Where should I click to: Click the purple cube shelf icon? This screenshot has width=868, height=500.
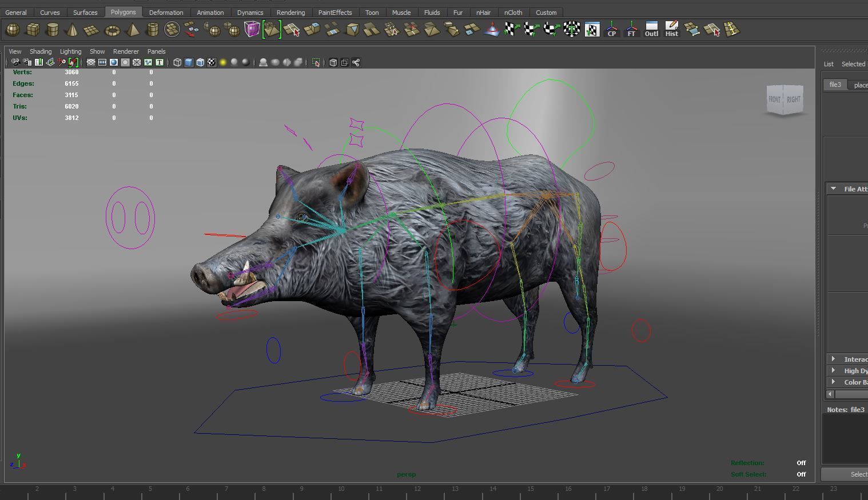pos(252,29)
